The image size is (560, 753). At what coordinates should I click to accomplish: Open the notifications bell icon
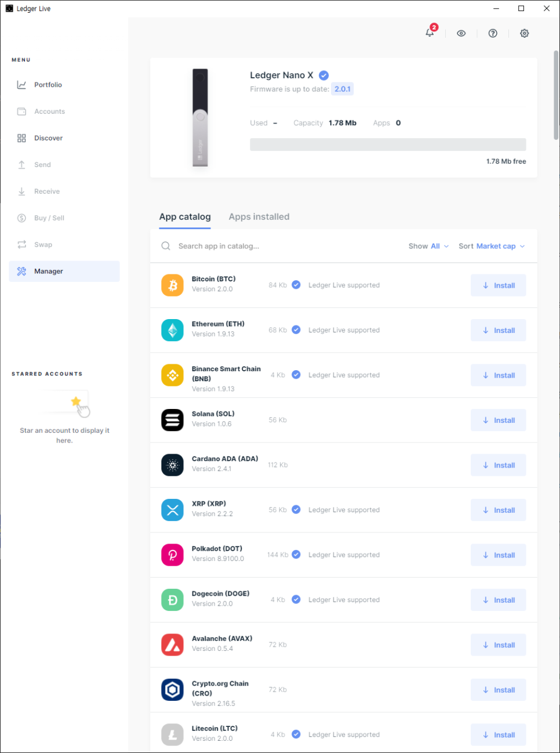pyautogui.click(x=430, y=33)
